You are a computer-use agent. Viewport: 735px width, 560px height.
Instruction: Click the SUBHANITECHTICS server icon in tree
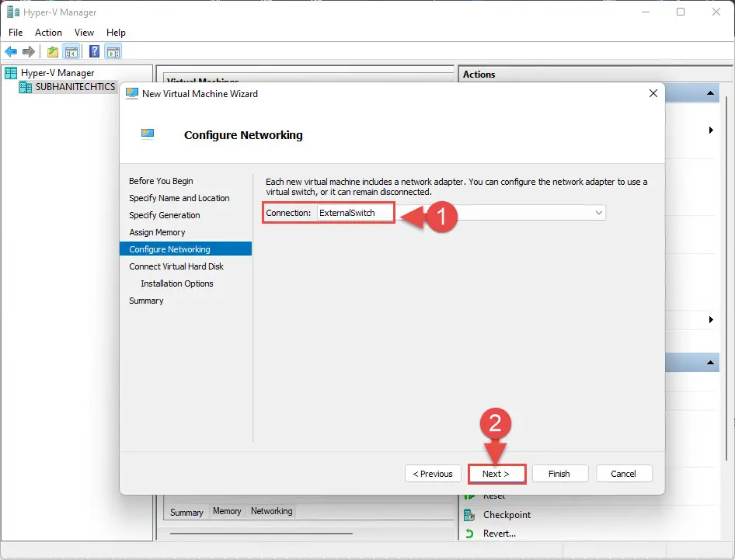click(x=26, y=87)
